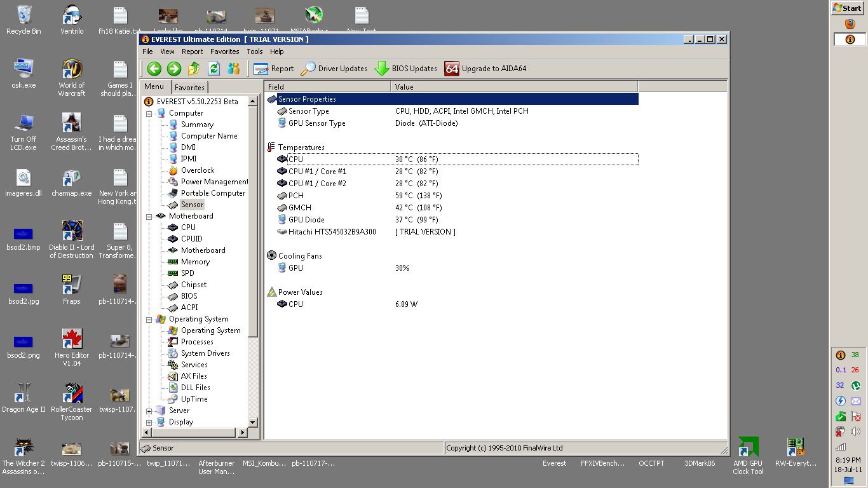868x488 pixels.
Task: Switch to the Favorites tab in sidebar
Action: point(189,88)
